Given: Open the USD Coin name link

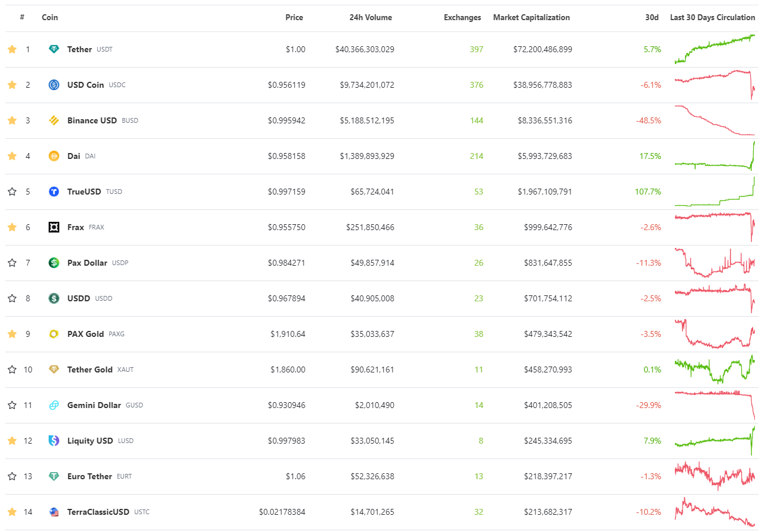Looking at the screenshot, I should coord(85,85).
